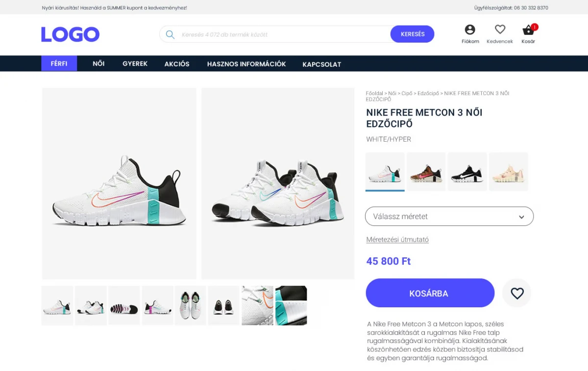Go to HASZNOS INFORMÁCIÓK menu

[246, 64]
